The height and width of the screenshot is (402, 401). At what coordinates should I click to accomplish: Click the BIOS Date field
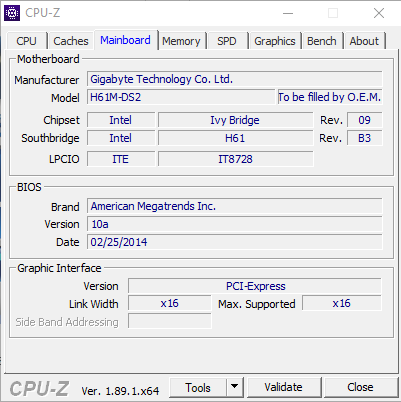235,242
